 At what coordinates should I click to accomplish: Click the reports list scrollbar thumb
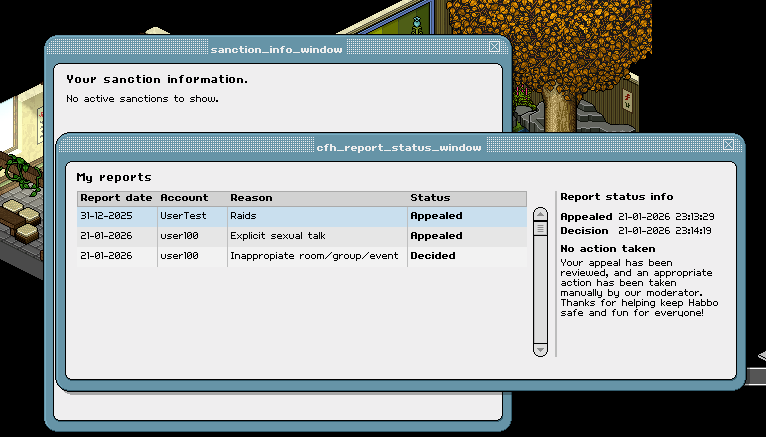click(x=540, y=228)
